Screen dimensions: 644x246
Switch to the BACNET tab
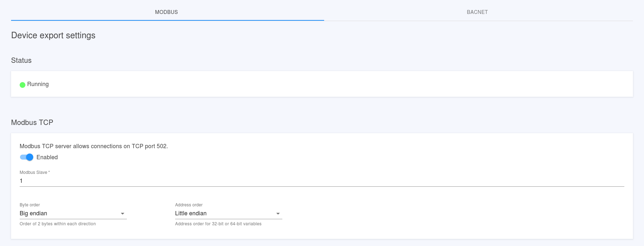click(x=477, y=12)
